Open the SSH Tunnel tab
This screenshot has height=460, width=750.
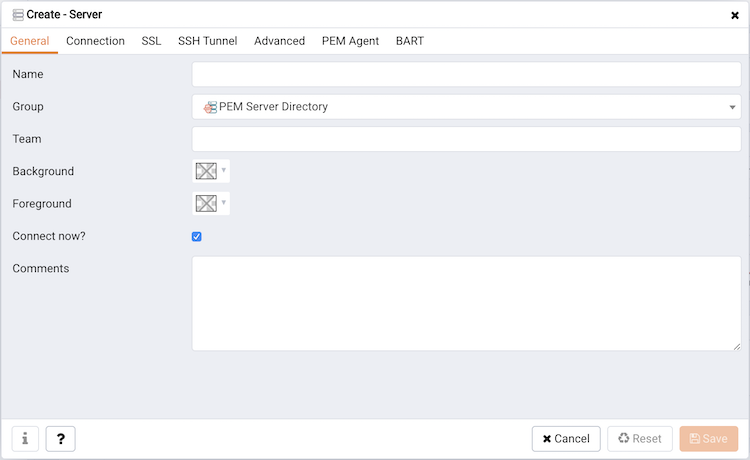click(208, 41)
